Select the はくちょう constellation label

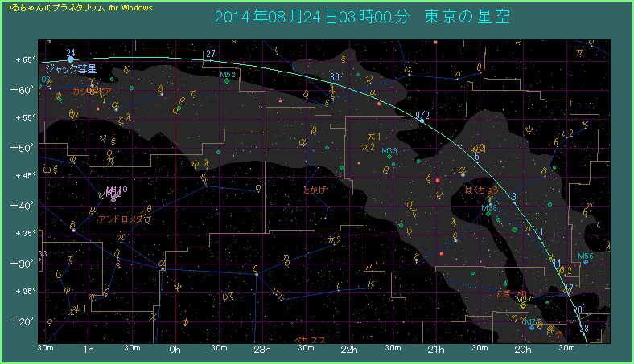click(x=484, y=190)
